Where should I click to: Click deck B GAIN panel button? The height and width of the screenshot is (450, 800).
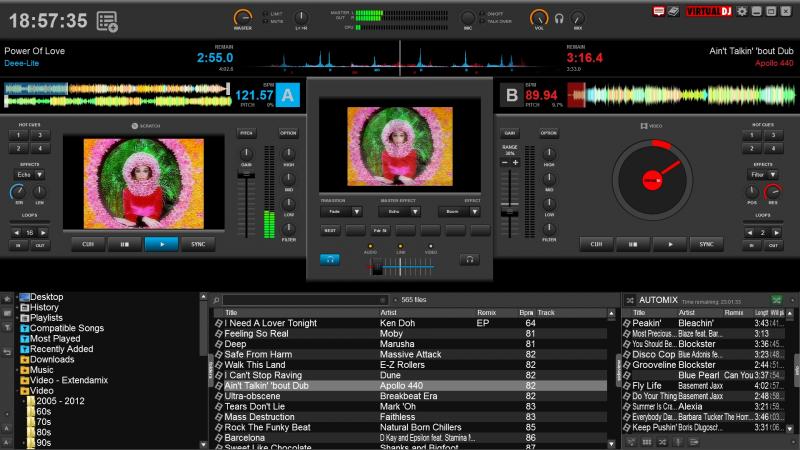(510, 133)
